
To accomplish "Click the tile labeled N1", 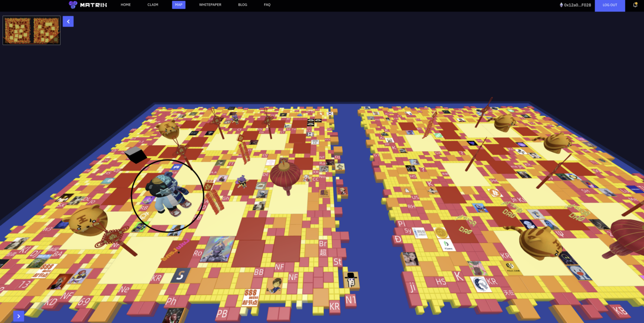I will [351, 300].
